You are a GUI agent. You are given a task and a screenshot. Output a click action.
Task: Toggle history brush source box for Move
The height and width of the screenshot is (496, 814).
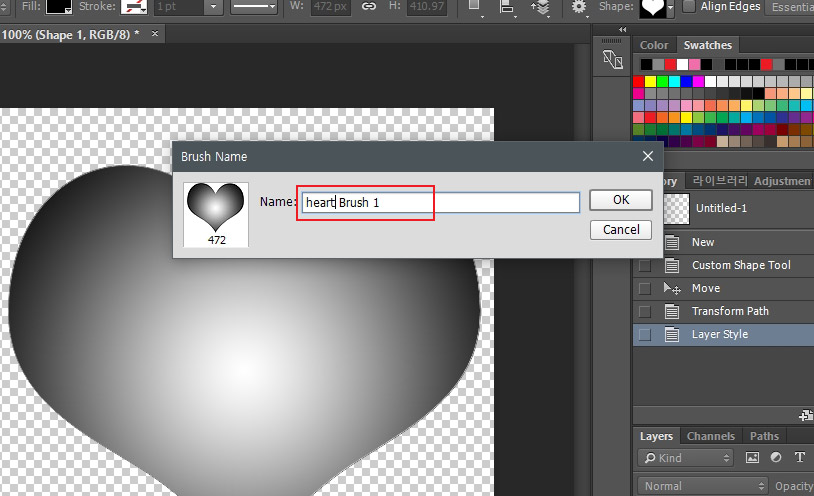645,288
